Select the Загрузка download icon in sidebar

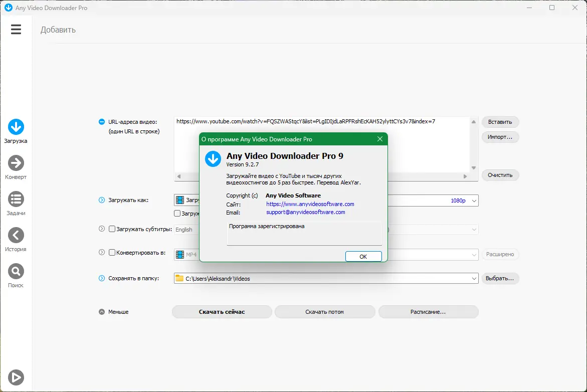tap(16, 127)
